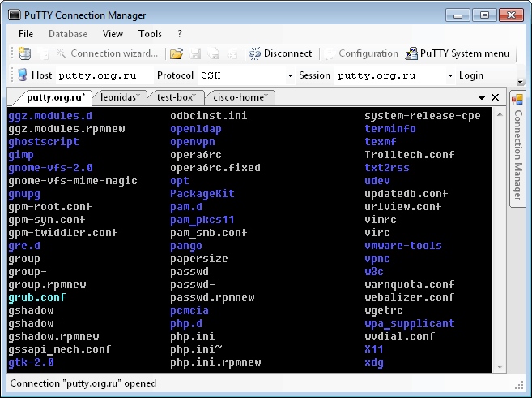
Task: Expand the Session dropdown showing putty.org.ru
Action: point(450,75)
